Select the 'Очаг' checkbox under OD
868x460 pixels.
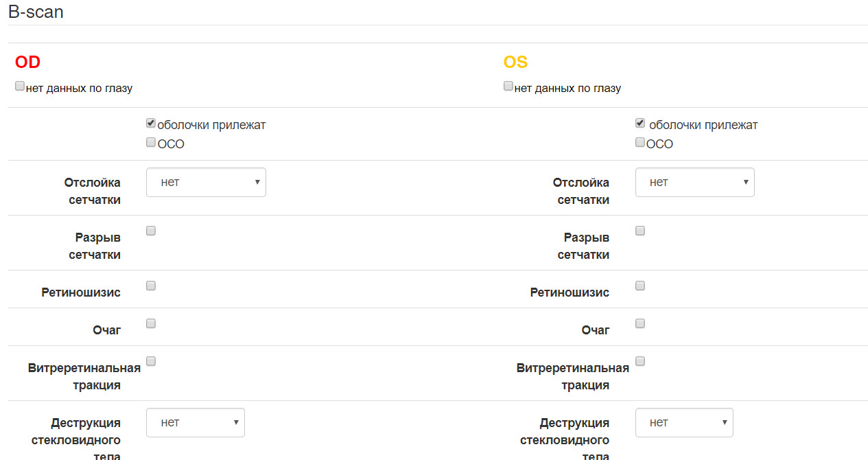(x=151, y=323)
